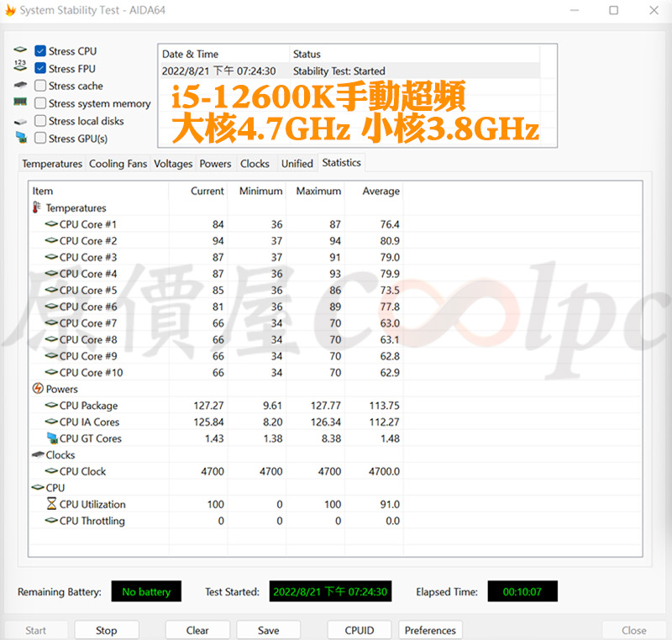Screen dimensions: 672x640
Task: Click the Maximum column header
Action: pyautogui.click(x=316, y=191)
